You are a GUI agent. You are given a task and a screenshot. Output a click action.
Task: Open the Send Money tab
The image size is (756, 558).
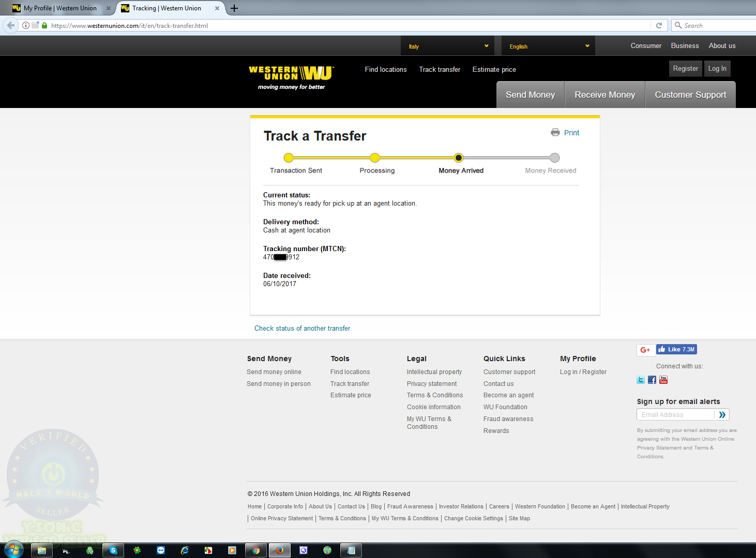coord(530,95)
